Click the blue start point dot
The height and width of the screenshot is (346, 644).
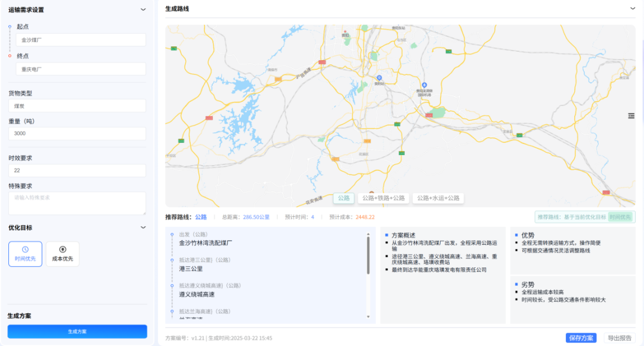click(x=10, y=27)
